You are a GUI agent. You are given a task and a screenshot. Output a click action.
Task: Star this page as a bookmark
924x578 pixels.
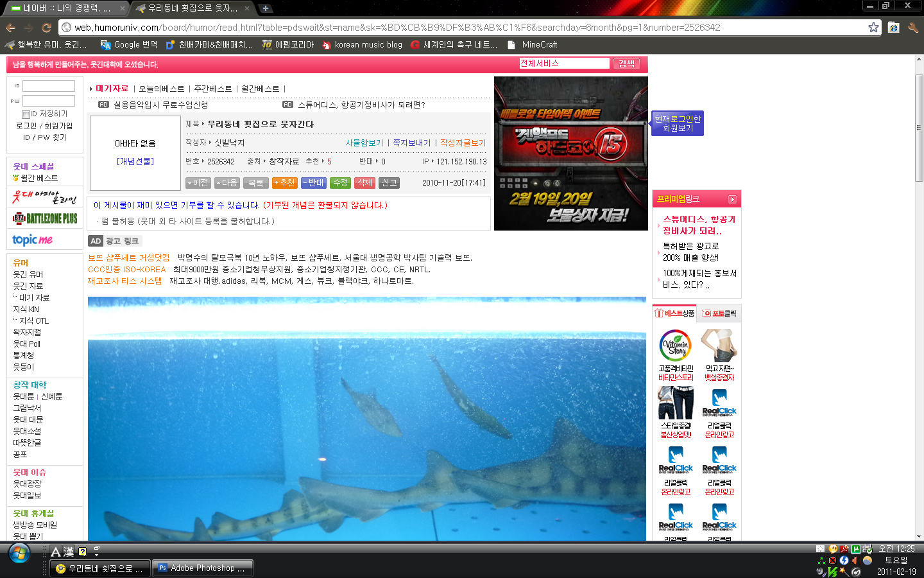(873, 27)
